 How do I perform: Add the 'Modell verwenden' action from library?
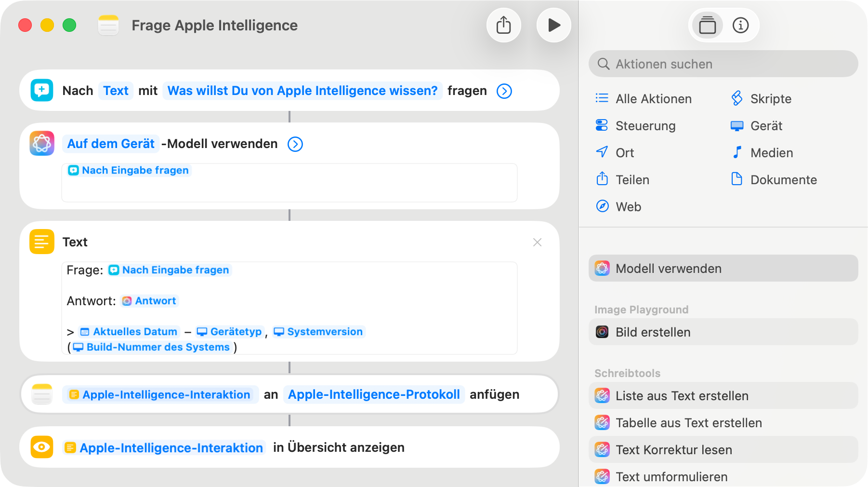[723, 268]
